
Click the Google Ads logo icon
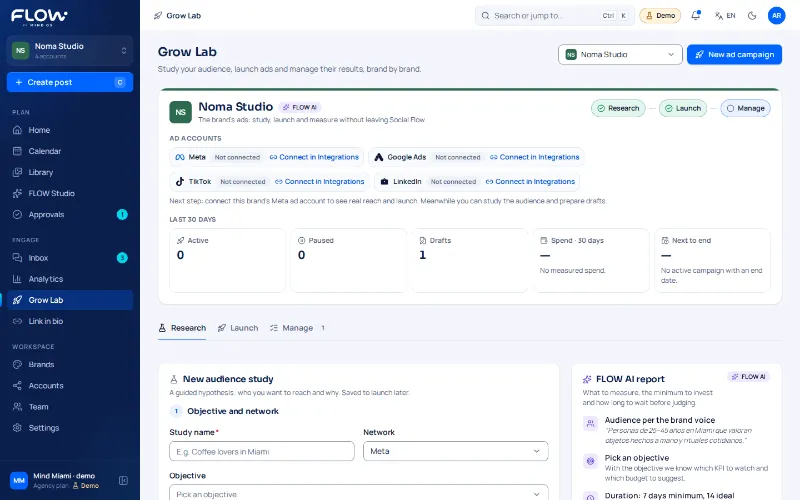[x=379, y=157]
